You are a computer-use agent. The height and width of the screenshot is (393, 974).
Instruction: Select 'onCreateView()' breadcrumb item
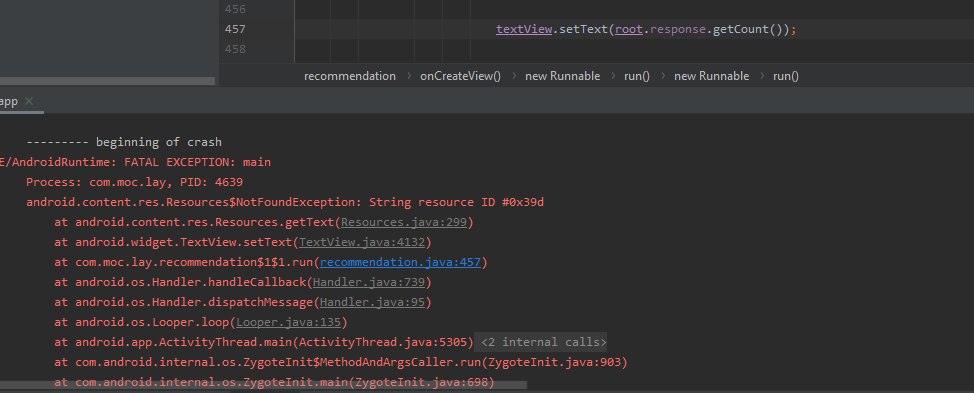(x=460, y=76)
